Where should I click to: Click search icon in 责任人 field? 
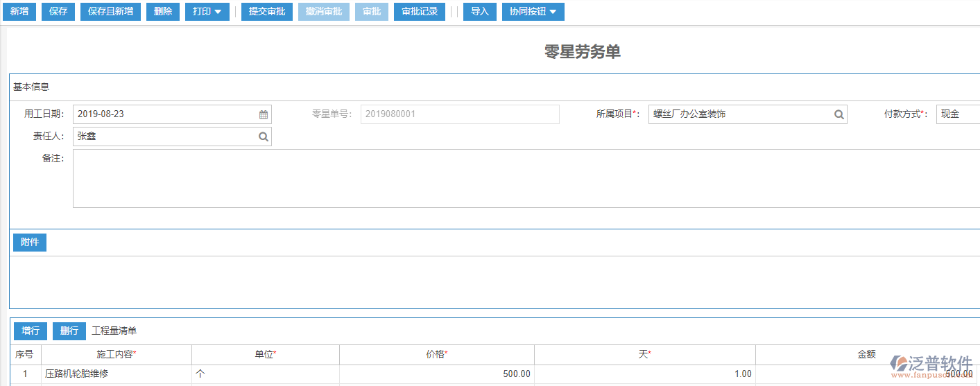point(264,137)
